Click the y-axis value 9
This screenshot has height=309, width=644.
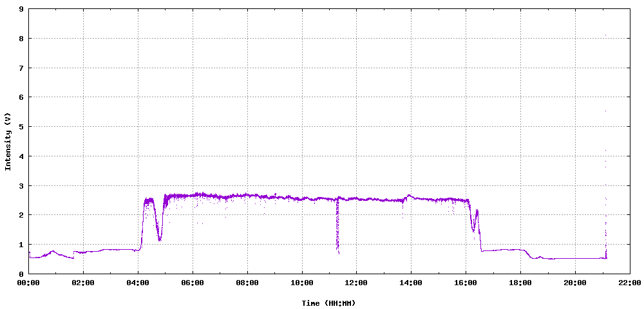pos(21,9)
